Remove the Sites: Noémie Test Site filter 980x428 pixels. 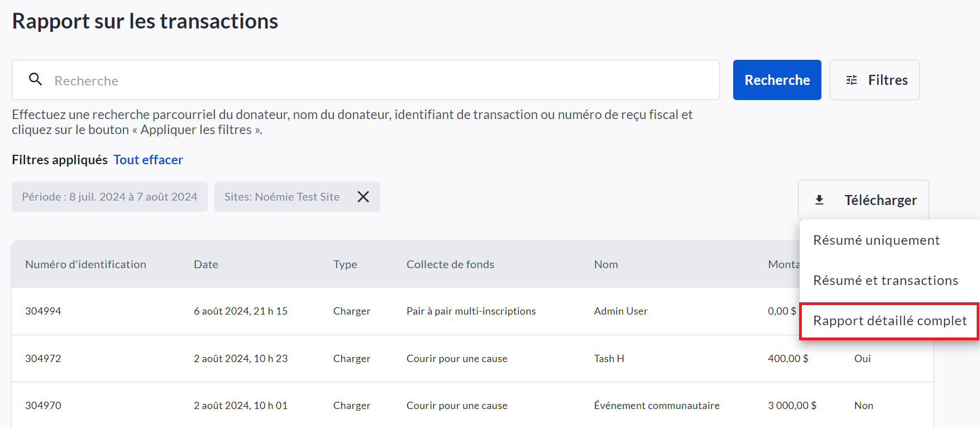(363, 197)
